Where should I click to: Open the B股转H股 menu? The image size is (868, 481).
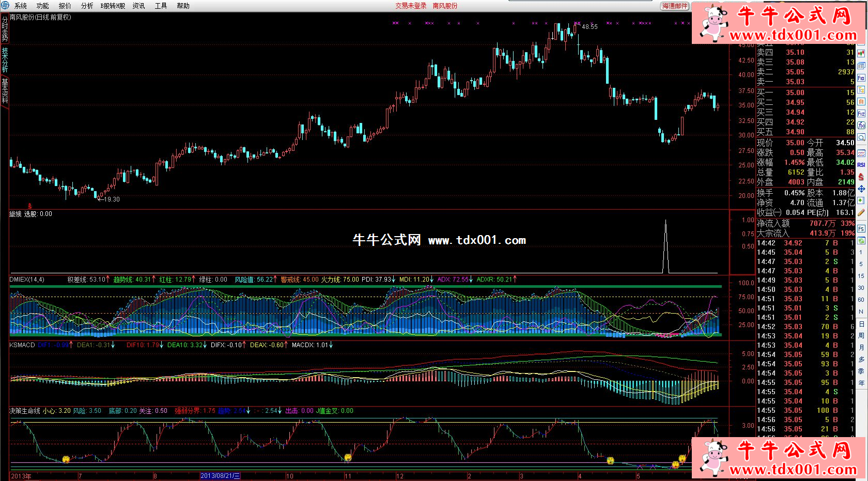point(113,6)
